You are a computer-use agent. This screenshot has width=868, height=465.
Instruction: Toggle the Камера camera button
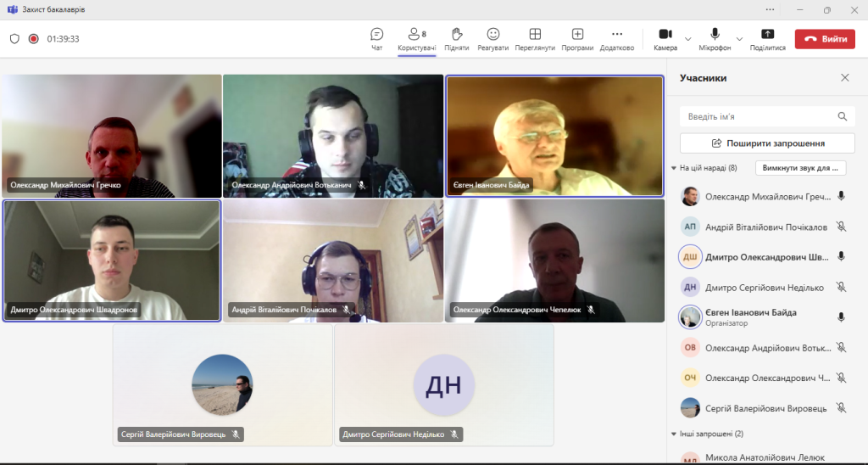(x=665, y=39)
